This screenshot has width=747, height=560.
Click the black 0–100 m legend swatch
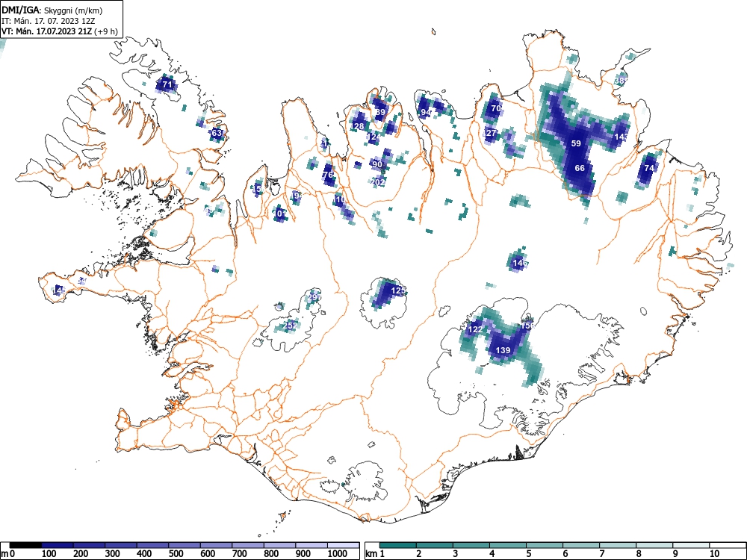(x=25, y=545)
